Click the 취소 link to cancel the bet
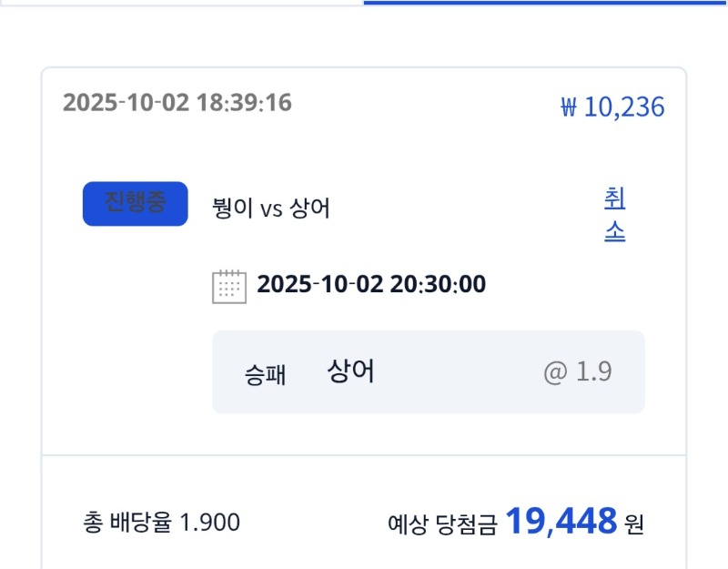The image size is (728, 569). click(614, 215)
